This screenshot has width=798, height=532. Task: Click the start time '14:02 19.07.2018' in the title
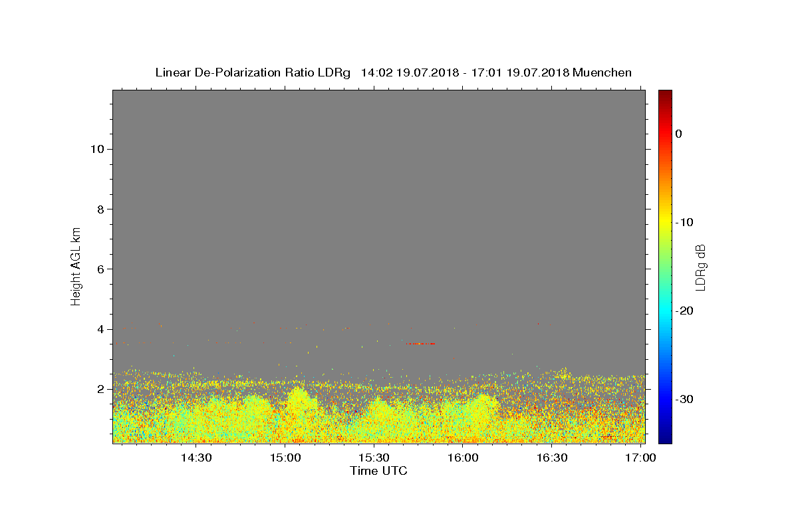point(410,72)
